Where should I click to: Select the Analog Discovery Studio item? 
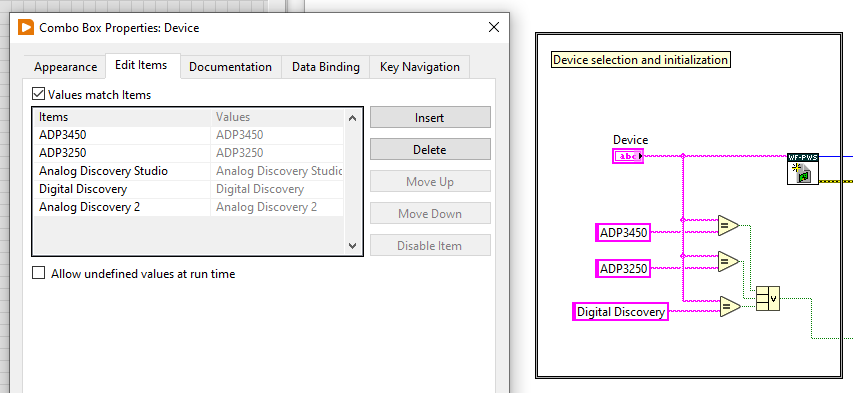point(122,171)
